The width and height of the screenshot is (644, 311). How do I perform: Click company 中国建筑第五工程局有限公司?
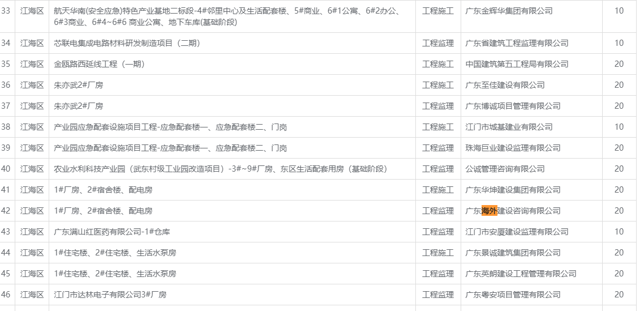(516, 64)
